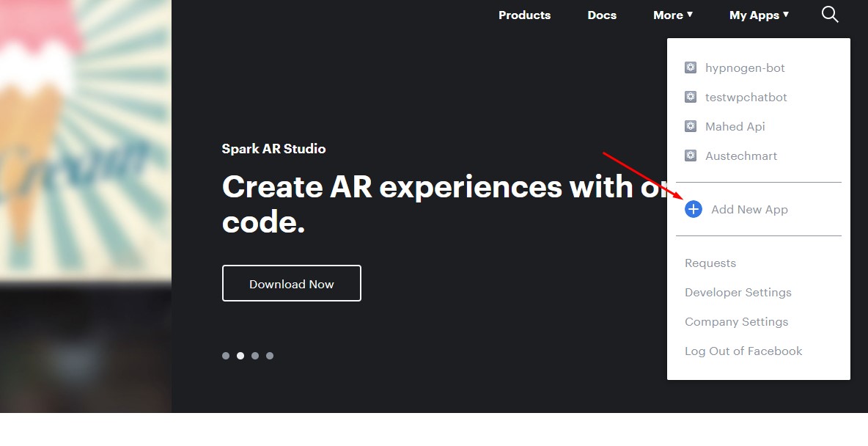Select testwpchatbot app
The width and height of the screenshot is (868, 446).
[746, 97]
